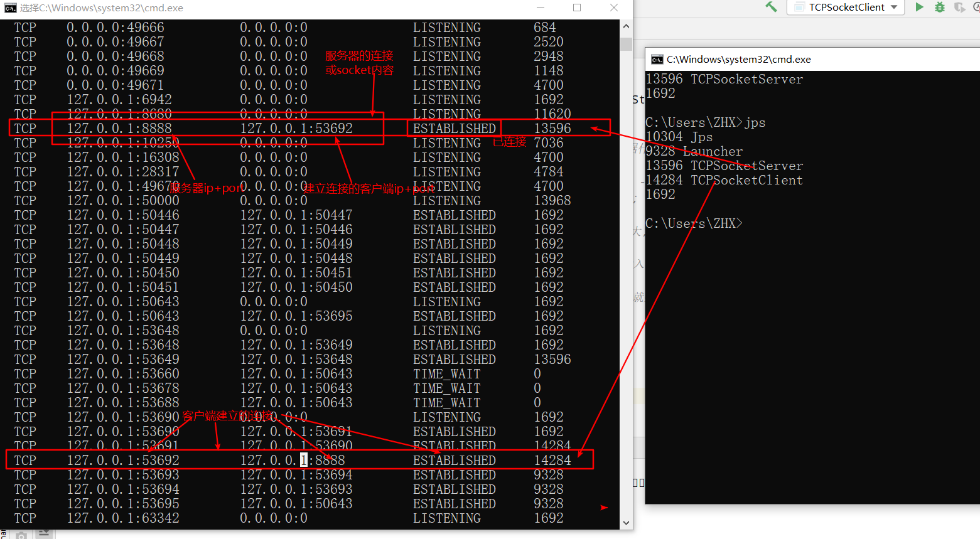The image size is (980, 539).
Task: Click PID value 4784
Action: click(549, 172)
